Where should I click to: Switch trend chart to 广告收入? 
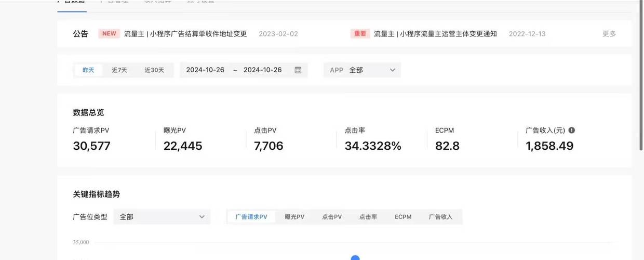[x=440, y=217]
